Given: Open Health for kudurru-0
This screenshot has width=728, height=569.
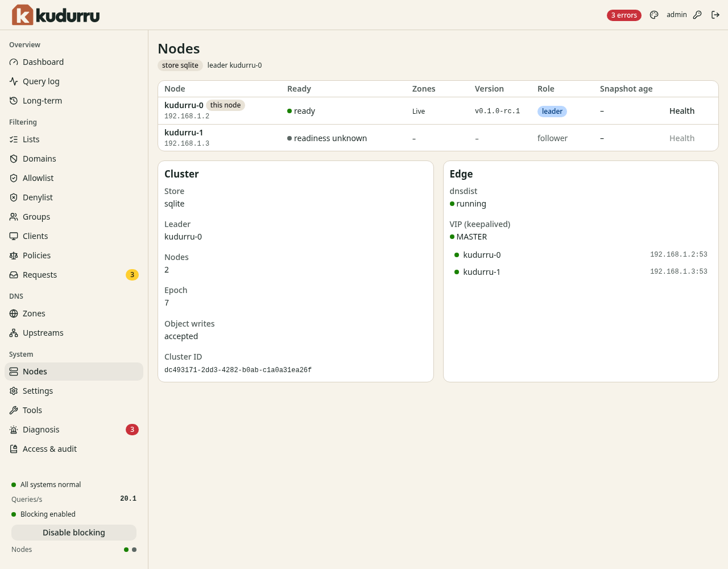Looking at the screenshot, I should [x=682, y=111].
